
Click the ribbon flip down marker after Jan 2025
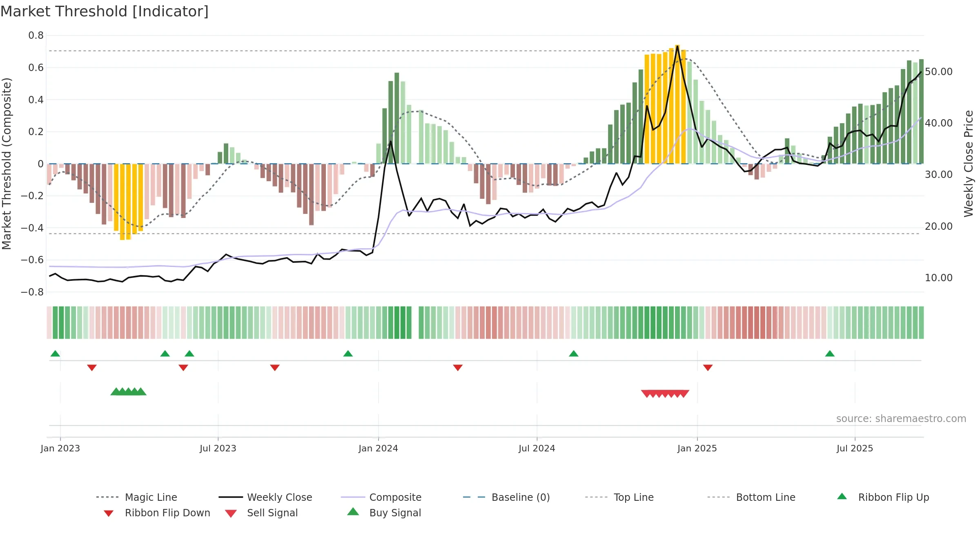708,368
